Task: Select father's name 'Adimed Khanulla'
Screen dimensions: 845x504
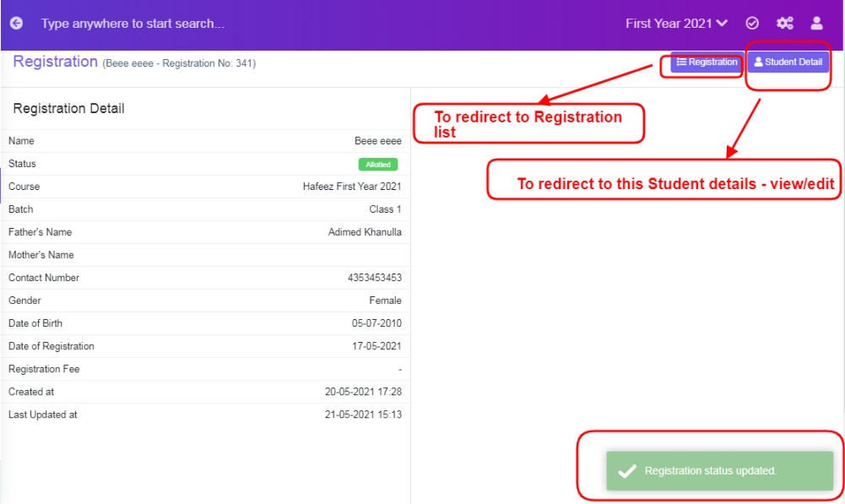Action: (x=365, y=232)
